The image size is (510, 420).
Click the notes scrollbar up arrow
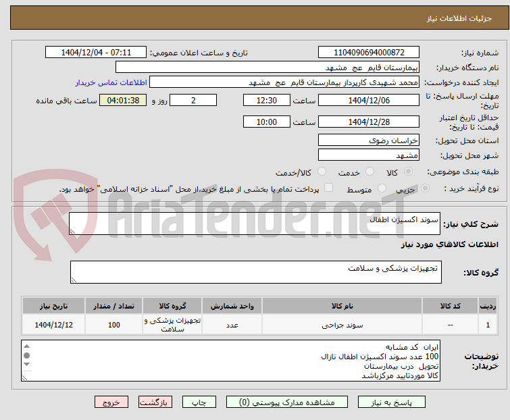pos(27,346)
